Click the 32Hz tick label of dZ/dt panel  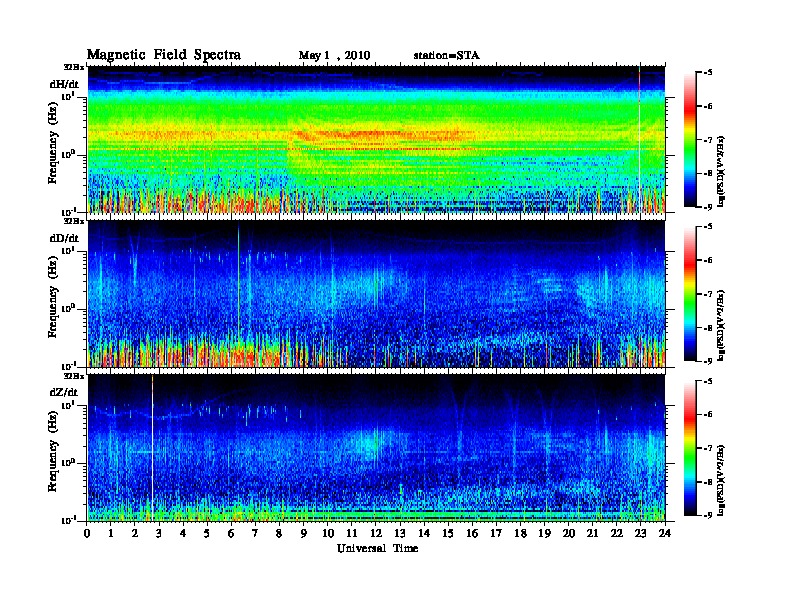(x=73, y=376)
